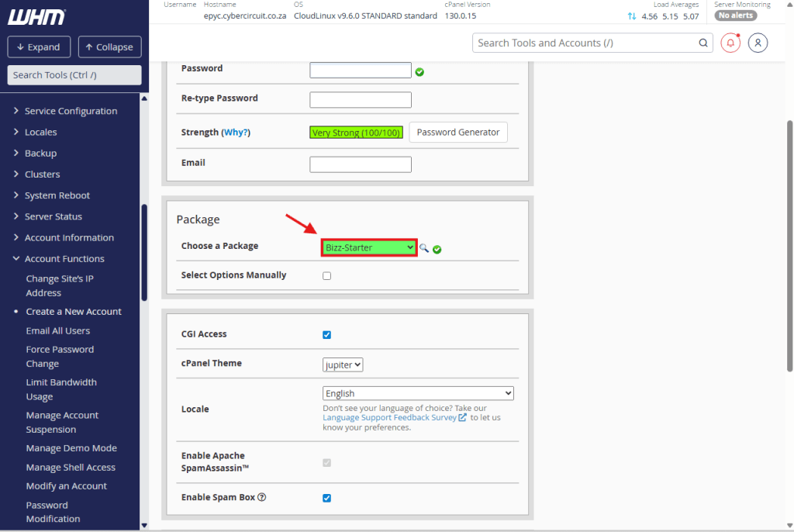The height and width of the screenshot is (532, 794).
Task: Disable the CGI Access checkbox
Action: click(x=326, y=335)
